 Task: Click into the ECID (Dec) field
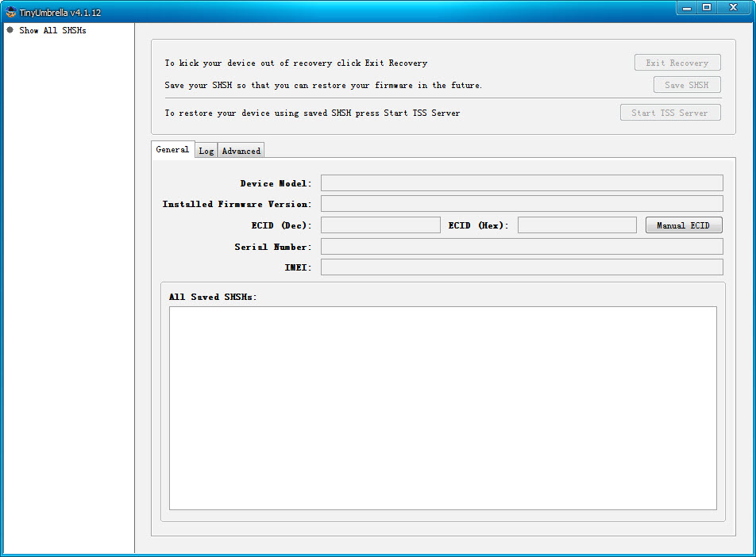[380, 225]
